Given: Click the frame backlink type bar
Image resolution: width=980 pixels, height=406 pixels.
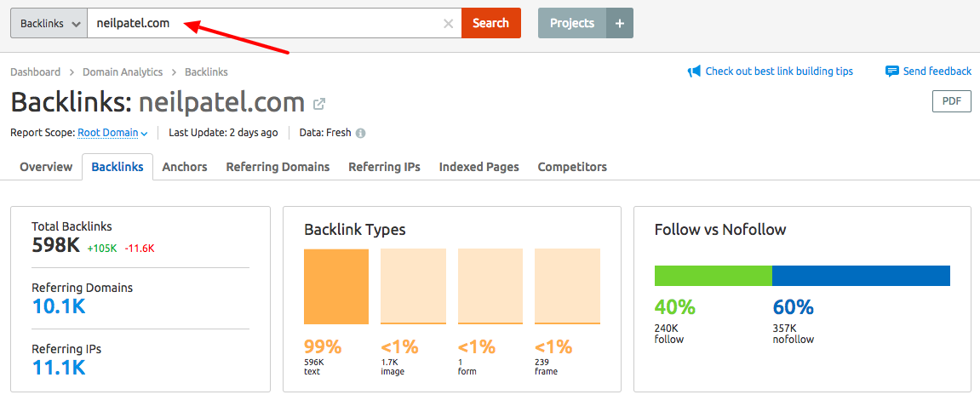Looking at the screenshot, I should 568,287.
